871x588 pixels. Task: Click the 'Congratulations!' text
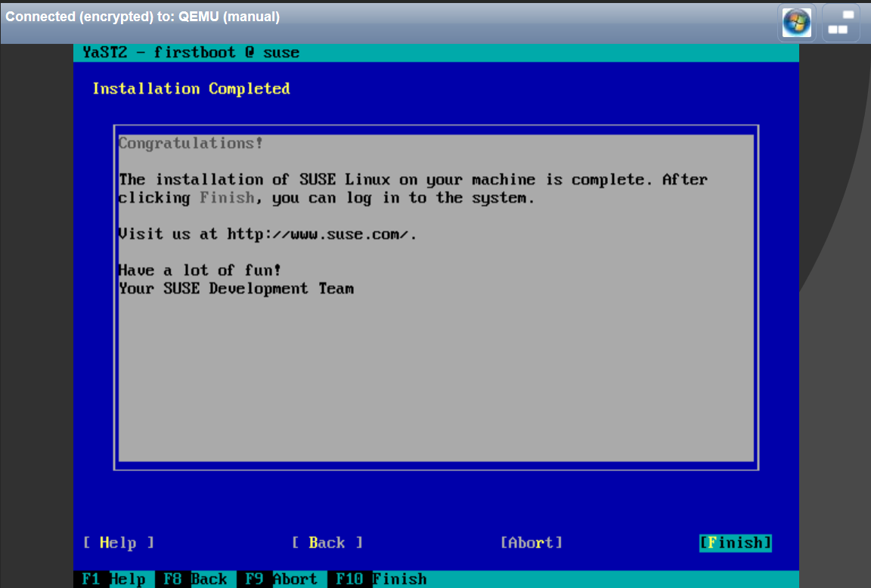pos(191,144)
